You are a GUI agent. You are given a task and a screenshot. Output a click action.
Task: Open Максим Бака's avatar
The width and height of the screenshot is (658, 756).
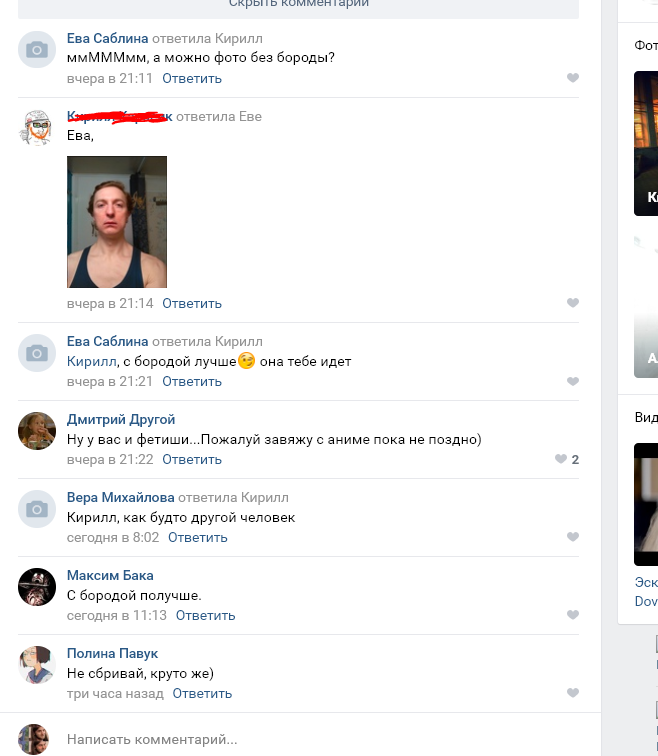37,587
